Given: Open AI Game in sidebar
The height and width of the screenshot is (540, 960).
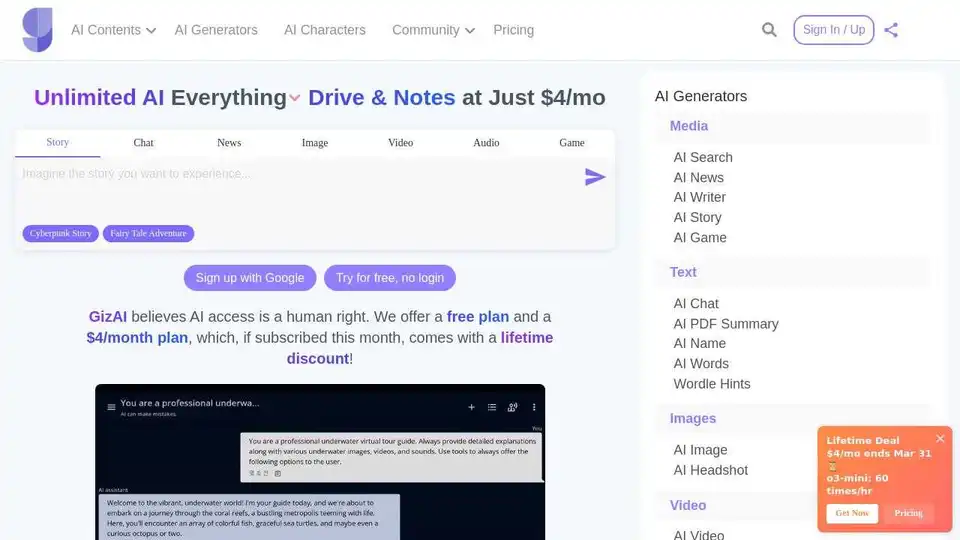Looking at the screenshot, I should pyautogui.click(x=700, y=238).
